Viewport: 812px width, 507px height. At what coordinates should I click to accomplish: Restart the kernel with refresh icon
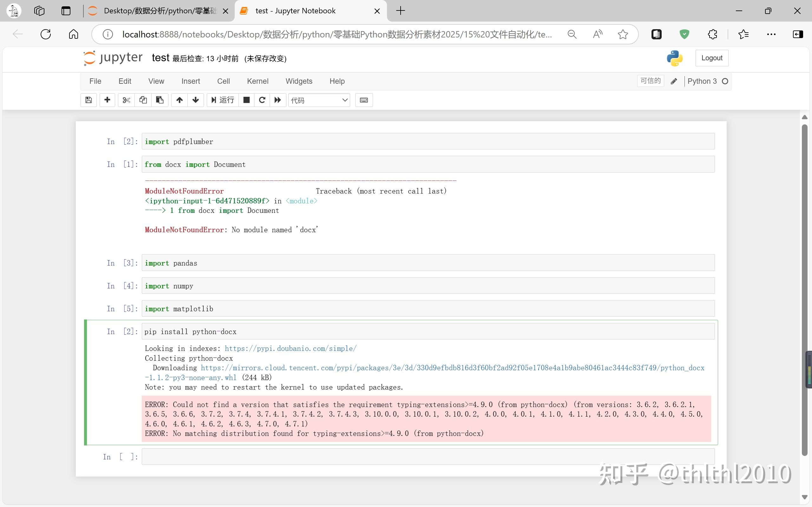pyautogui.click(x=262, y=100)
